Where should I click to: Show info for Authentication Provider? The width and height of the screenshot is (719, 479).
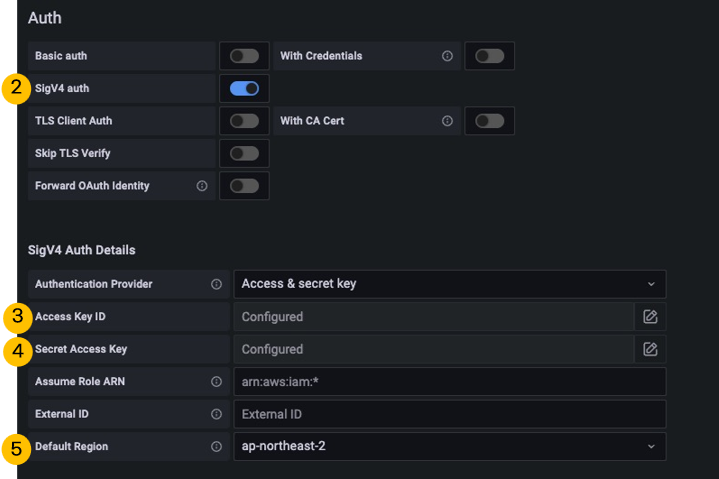(216, 284)
